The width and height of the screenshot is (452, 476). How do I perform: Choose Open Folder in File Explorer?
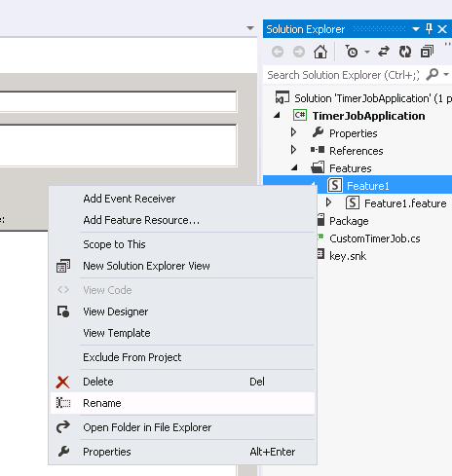(183, 427)
